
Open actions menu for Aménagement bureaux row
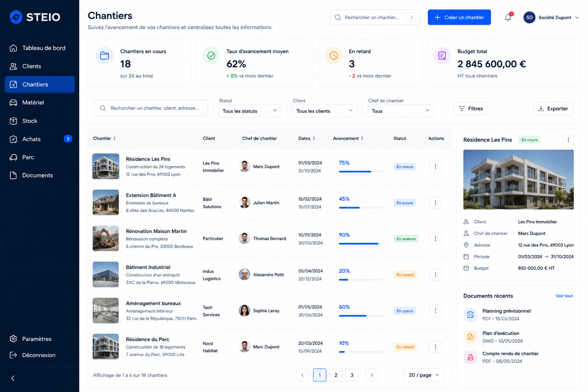435,311
